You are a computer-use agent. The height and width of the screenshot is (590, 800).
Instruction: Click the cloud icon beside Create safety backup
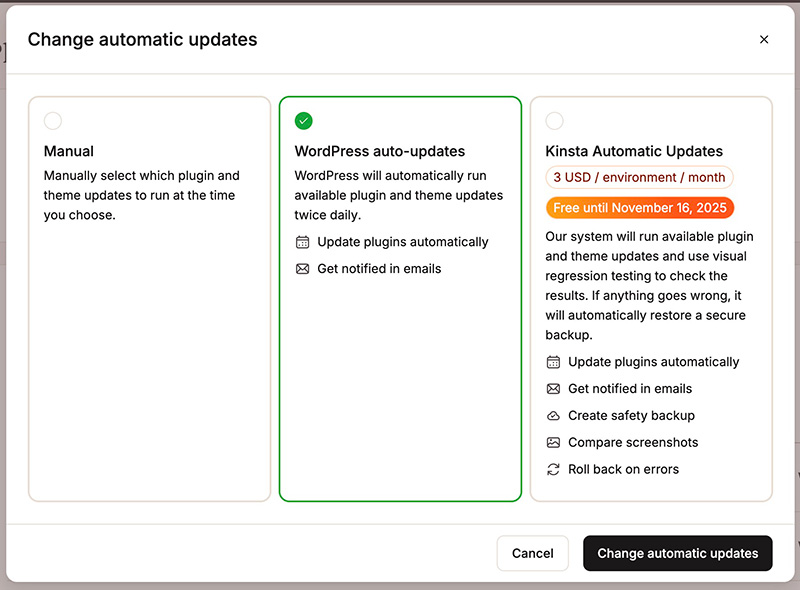pos(554,415)
